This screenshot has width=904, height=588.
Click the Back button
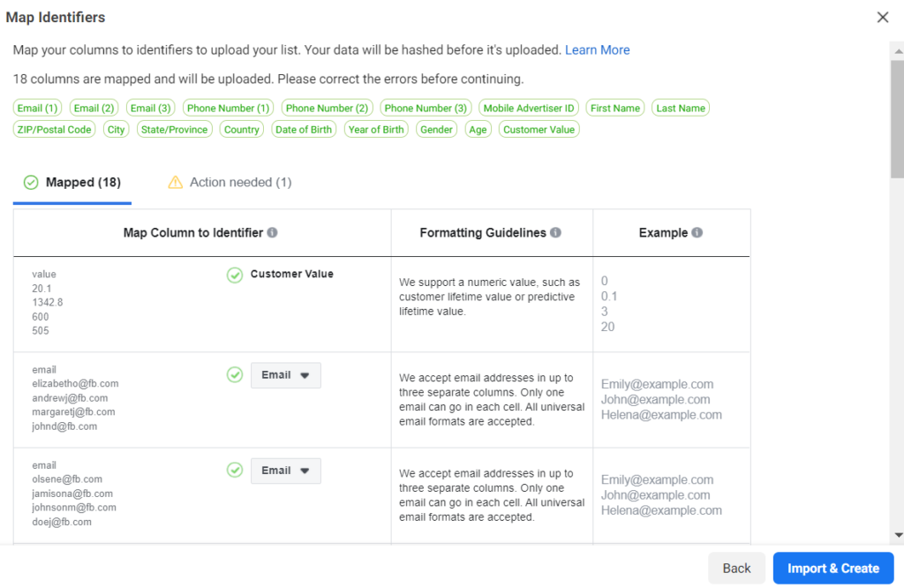click(736, 568)
